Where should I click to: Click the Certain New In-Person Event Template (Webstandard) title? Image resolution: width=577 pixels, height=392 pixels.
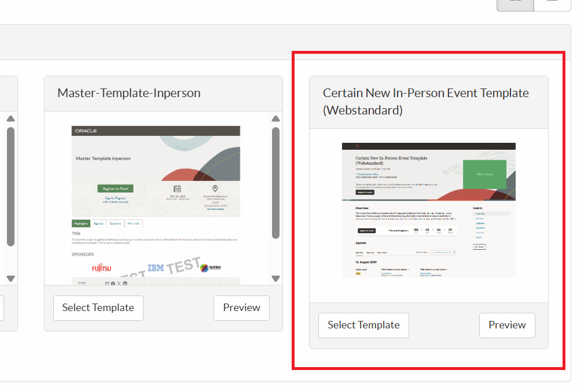pos(426,102)
